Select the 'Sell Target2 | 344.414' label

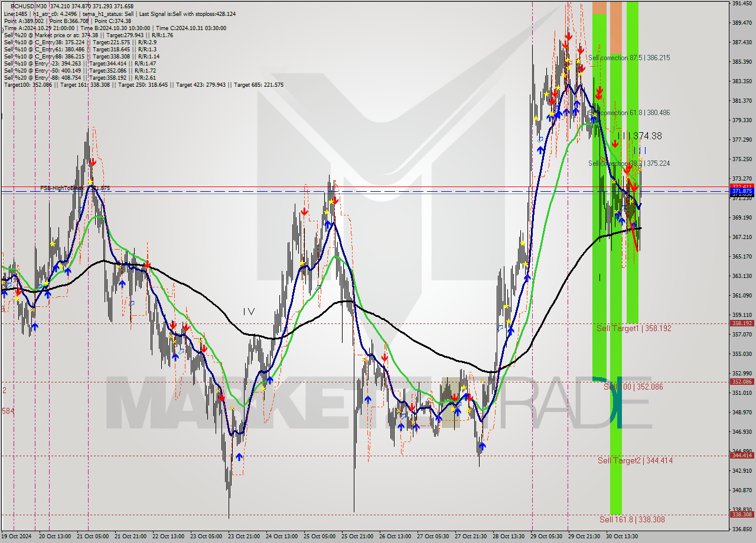pyautogui.click(x=635, y=460)
